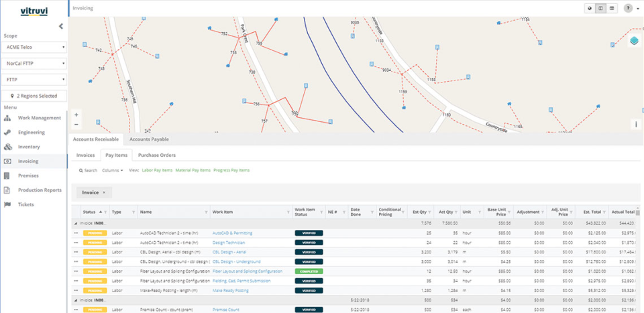Open CBL Design - Underground link
644x313 pixels.
pyautogui.click(x=236, y=261)
